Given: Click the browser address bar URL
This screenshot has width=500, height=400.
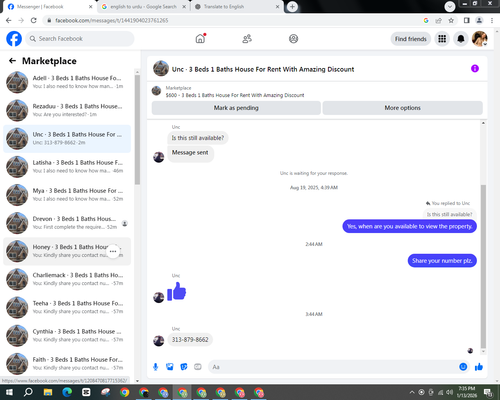Looking at the screenshot, I should click(x=112, y=20).
